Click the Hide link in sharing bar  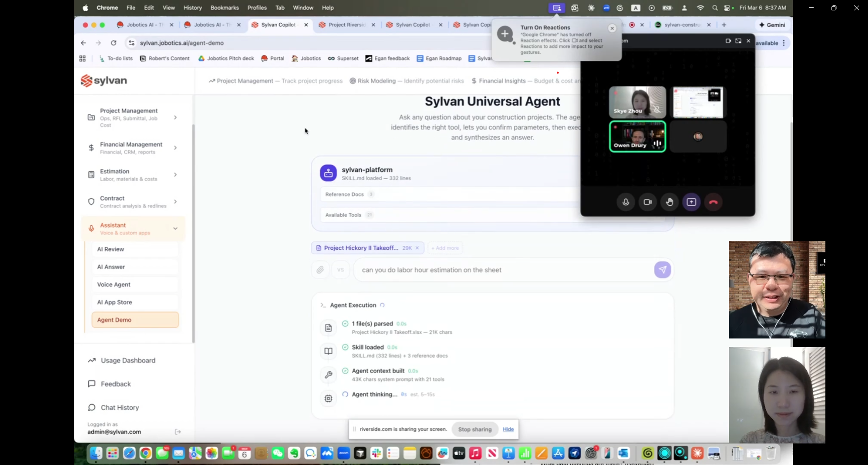(x=508, y=429)
